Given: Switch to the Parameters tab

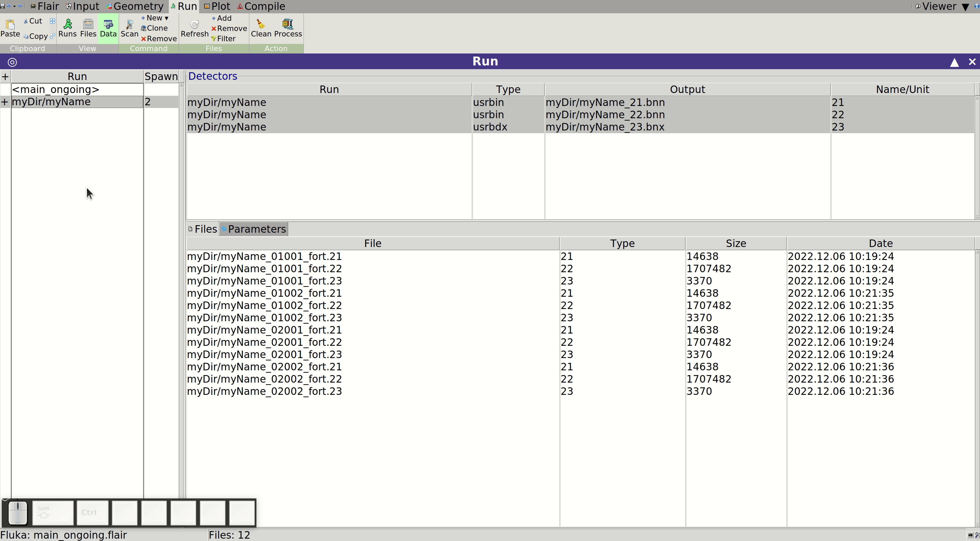Looking at the screenshot, I should [x=254, y=229].
